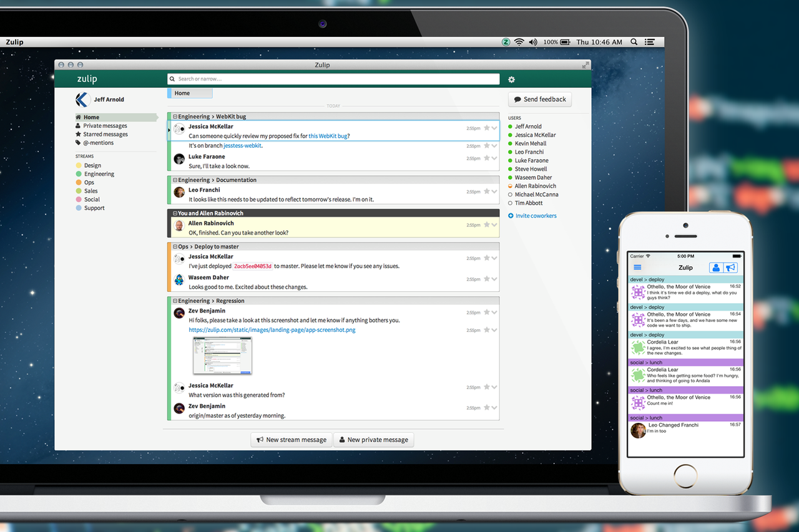Click Waseem Daher's message avatar
Screen dimensions: 799x532
pos(179,279)
